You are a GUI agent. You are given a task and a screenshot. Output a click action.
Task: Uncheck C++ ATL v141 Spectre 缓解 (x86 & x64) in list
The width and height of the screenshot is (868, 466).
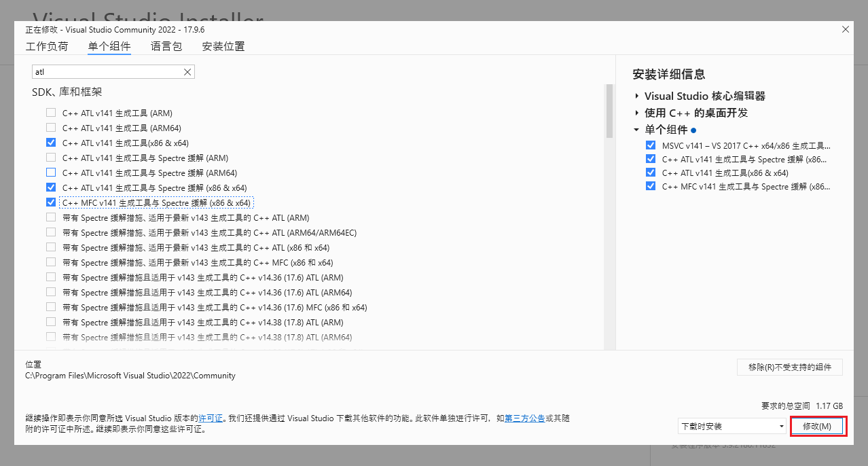(51, 187)
